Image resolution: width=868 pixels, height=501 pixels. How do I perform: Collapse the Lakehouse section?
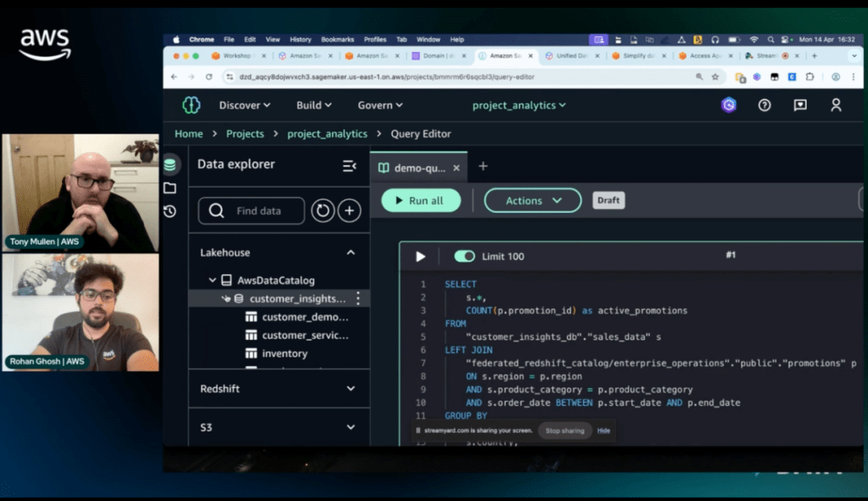click(350, 252)
